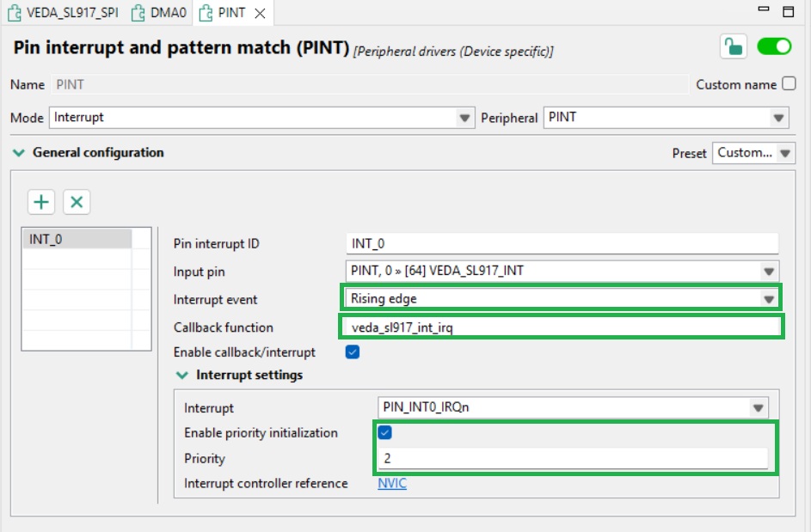The height and width of the screenshot is (532, 811).
Task: Open the NVIC interrupt controller reference link
Action: pyautogui.click(x=392, y=483)
